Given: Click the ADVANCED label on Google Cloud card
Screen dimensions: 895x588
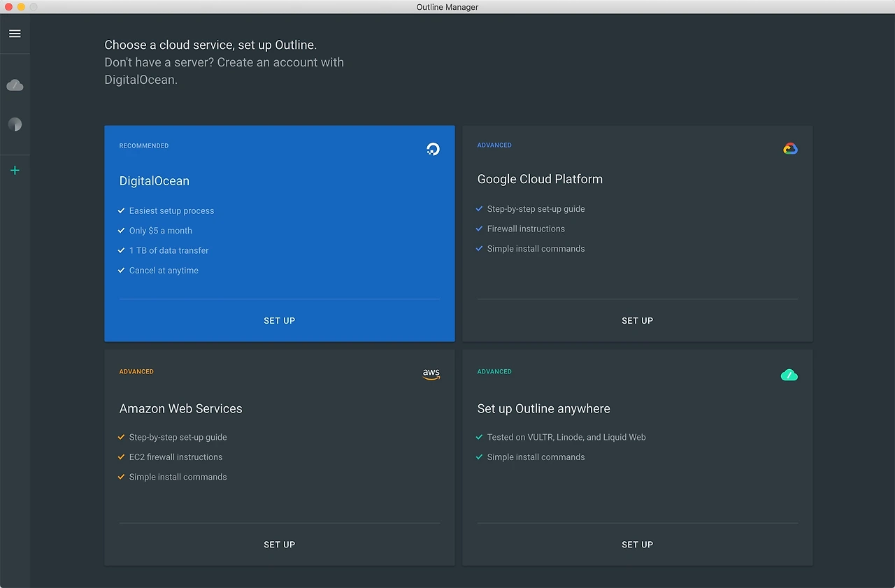Looking at the screenshot, I should (494, 145).
